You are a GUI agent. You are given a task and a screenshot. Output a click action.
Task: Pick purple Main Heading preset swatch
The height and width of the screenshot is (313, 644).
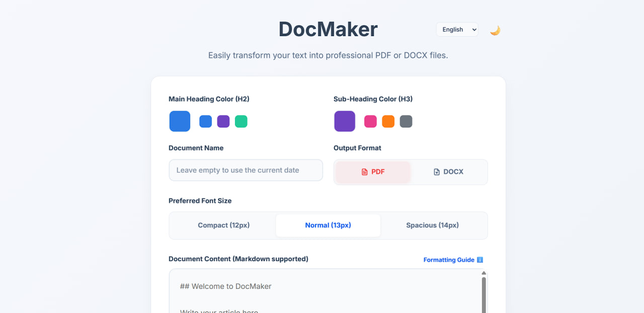tap(223, 122)
